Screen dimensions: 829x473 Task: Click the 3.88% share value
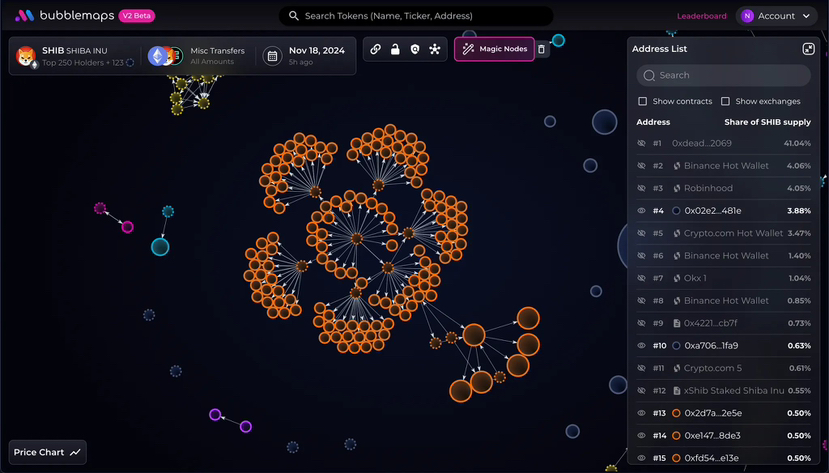pyautogui.click(x=799, y=211)
